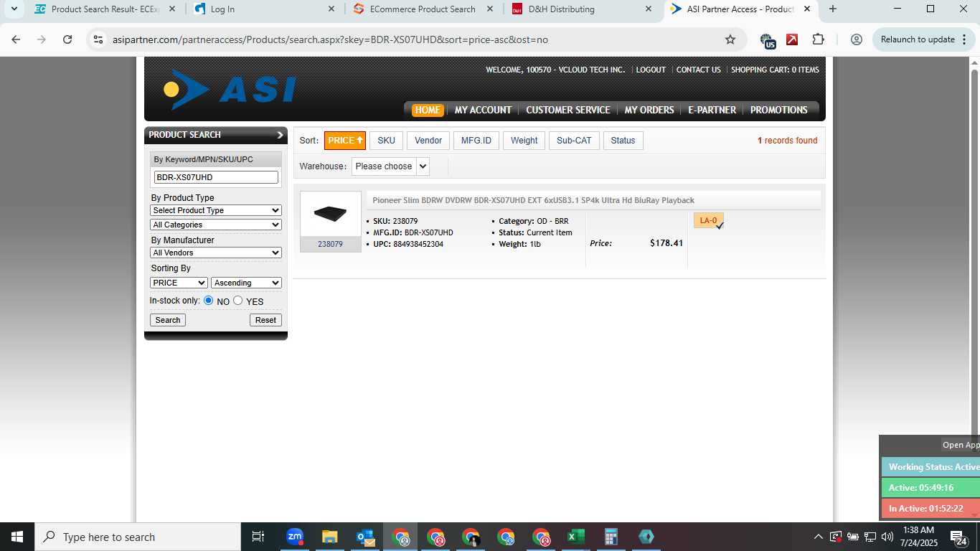
Task: Open the Extensions puzzle menu
Action: click(x=818, y=39)
